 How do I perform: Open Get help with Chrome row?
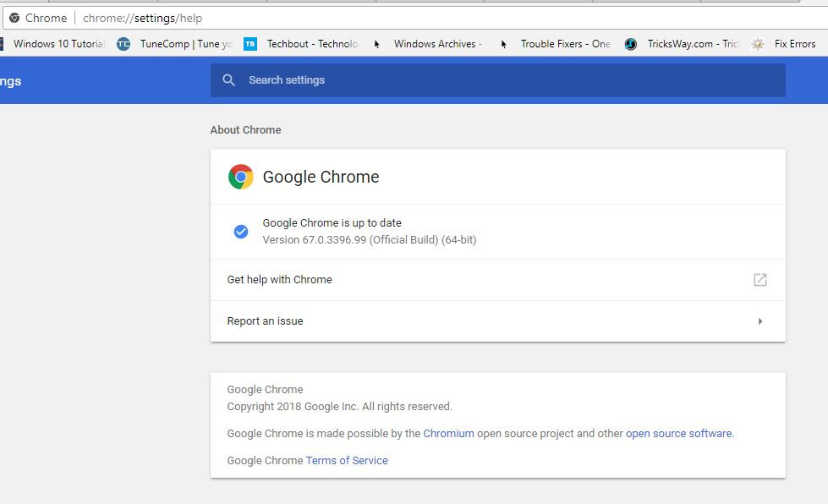498,280
